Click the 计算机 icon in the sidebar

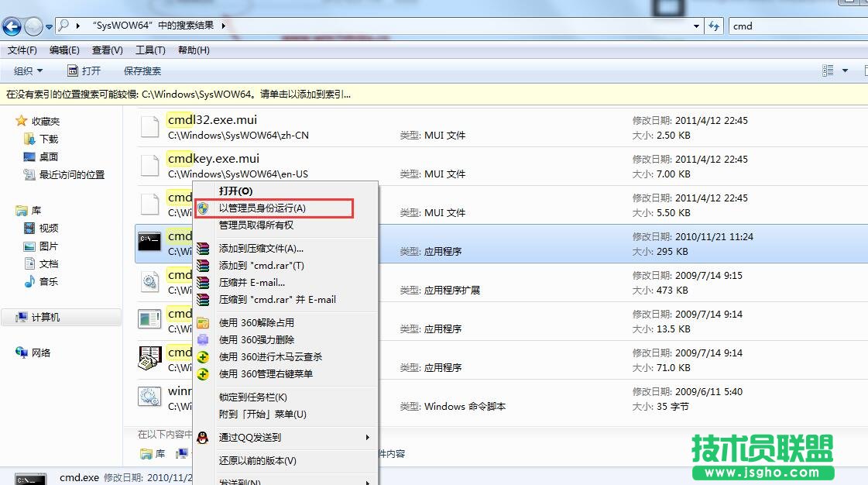click(x=23, y=317)
